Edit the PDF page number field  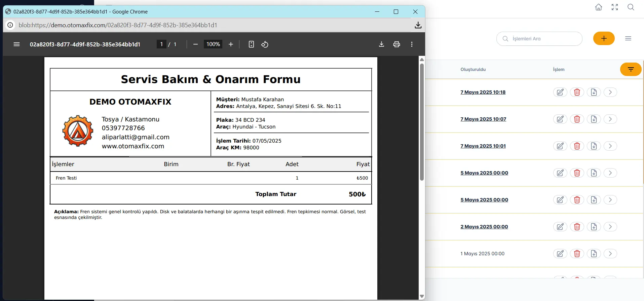pos(161,44)
